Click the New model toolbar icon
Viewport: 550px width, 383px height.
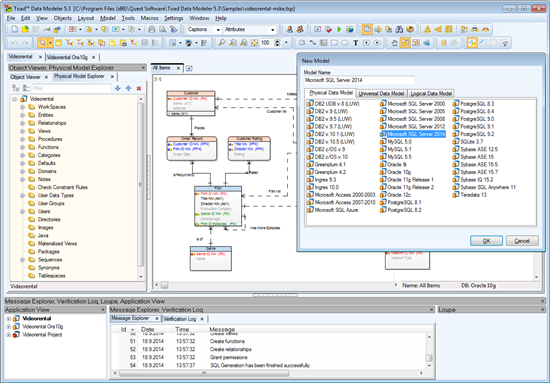pyautogui.click(x=14, y=29)
